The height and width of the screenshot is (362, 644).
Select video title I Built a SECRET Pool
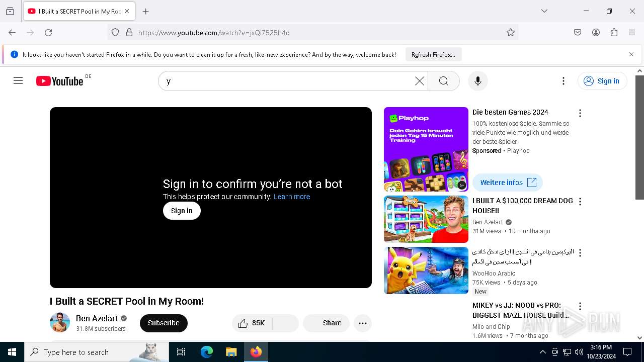click(127, 301)
